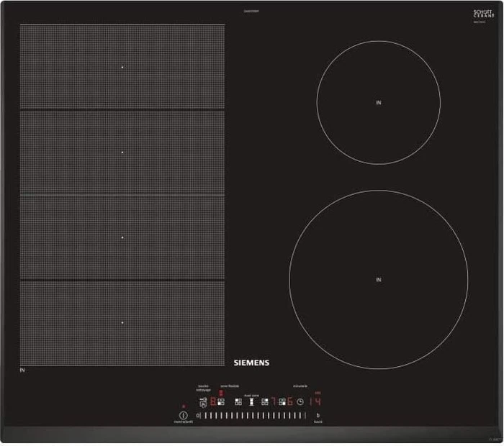Tap the marche/arrêt power symbol
This screenshot has width=504, height=446.
click(x=184, y=415)
